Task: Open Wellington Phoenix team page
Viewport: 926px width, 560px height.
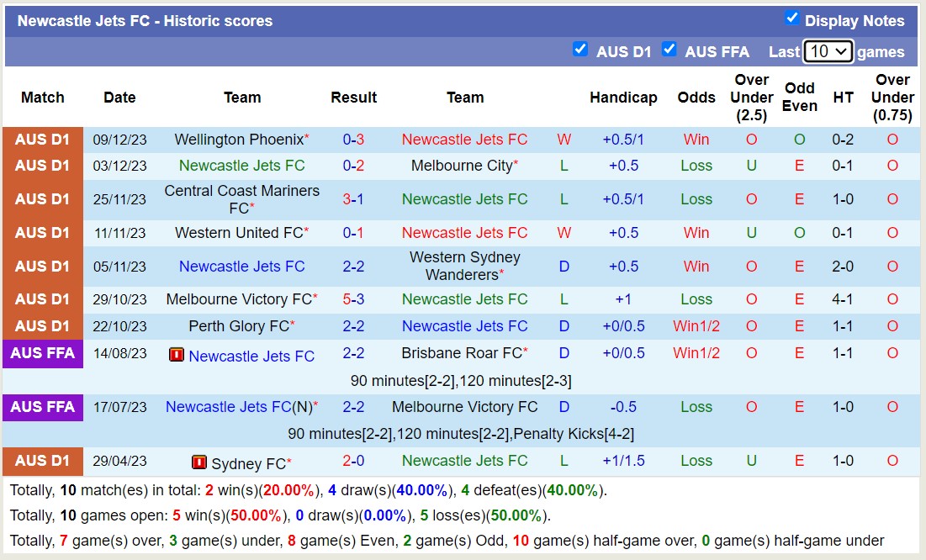Action: [240, 139]
